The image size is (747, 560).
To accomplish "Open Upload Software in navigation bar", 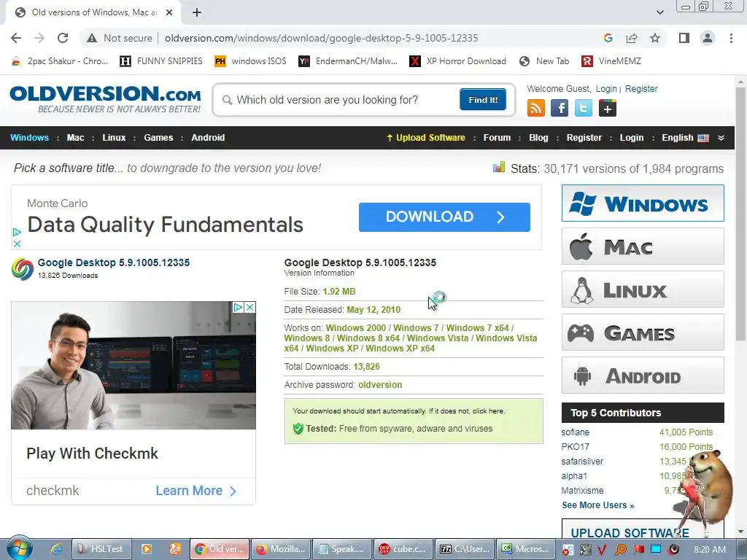I will tap(425, 138).
